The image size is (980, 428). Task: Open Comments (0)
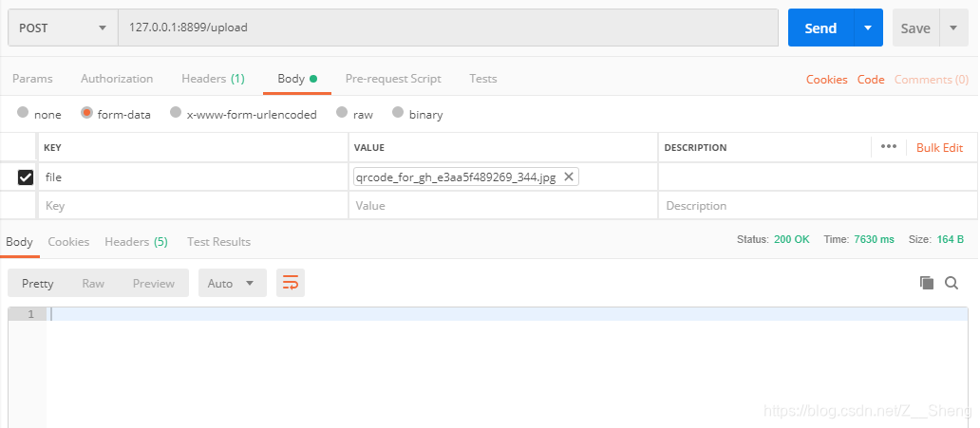tap(932, 80)
